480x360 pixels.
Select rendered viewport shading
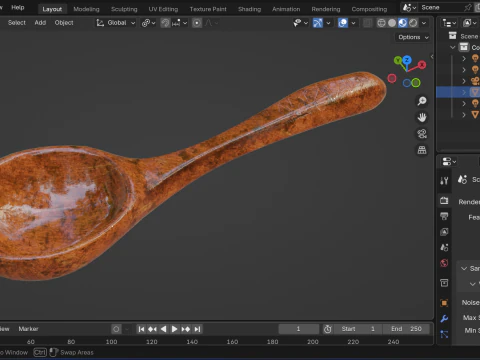click(x=413, y=23)
